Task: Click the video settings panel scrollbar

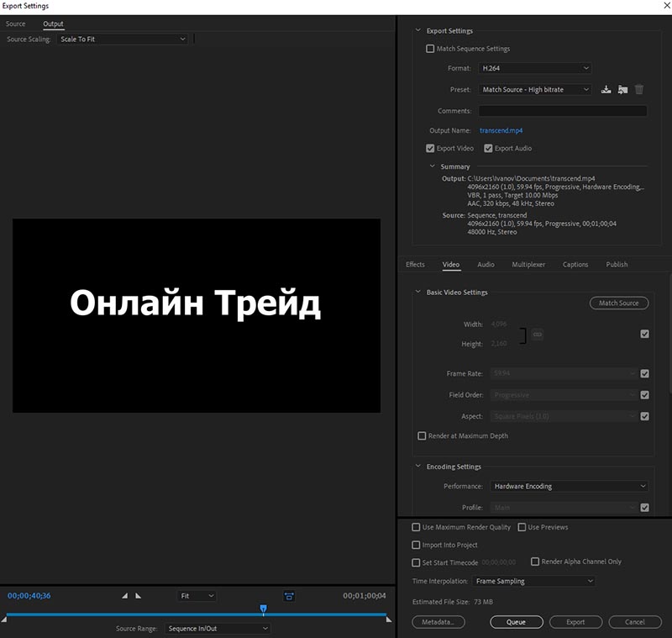Action: 669,335
